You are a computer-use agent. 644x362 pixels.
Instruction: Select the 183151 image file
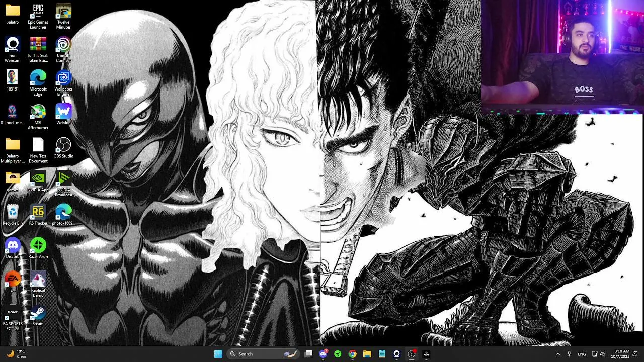click(x=13, y=81)
